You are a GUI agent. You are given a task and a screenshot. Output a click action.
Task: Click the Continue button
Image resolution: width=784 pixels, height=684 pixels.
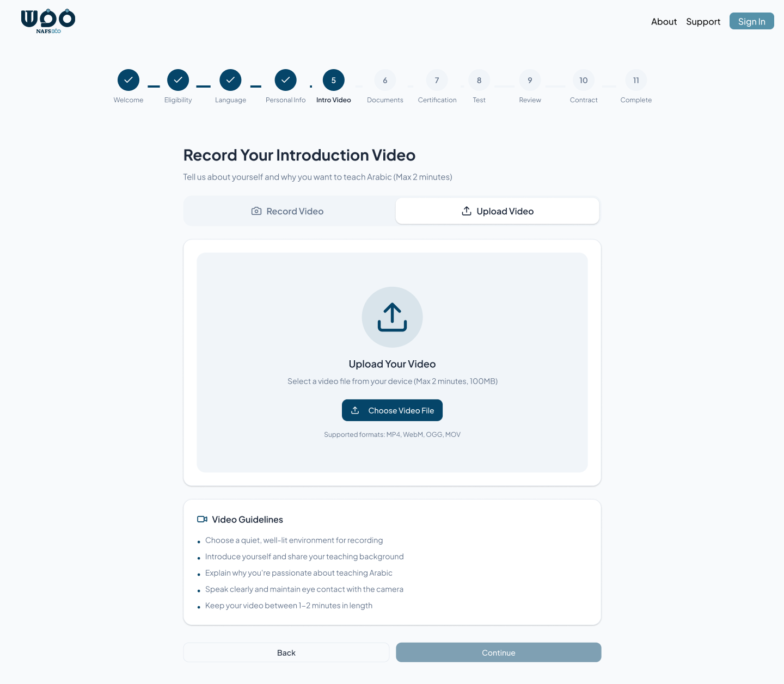click(498, 652)
